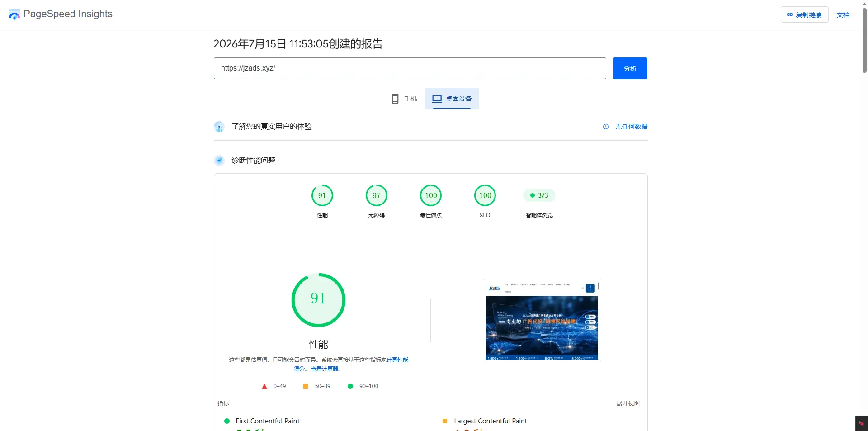The height and width of the screenshot is (431, 868).
Task: Open the 查看计算器 link
Action: click(x=325, y=369)
